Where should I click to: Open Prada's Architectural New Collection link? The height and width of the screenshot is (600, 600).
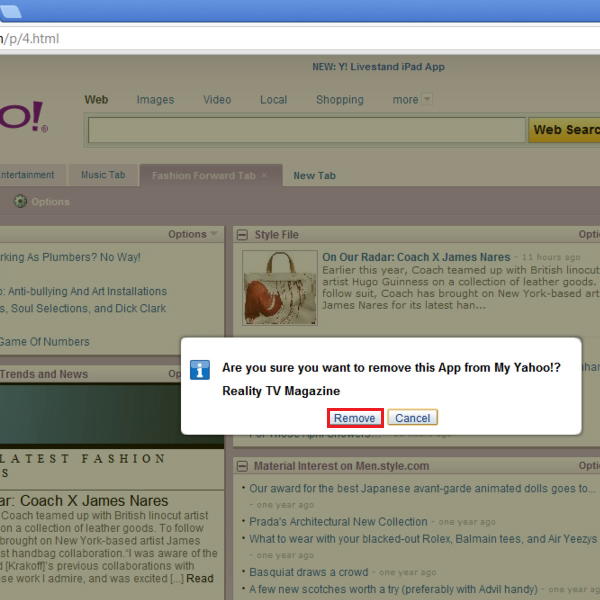point(338,522)
